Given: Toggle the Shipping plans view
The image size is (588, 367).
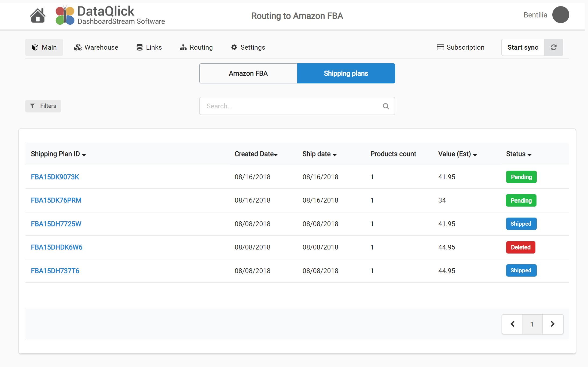Looking at the screenshot, I should pyautogui.click(x=346, y=73).
